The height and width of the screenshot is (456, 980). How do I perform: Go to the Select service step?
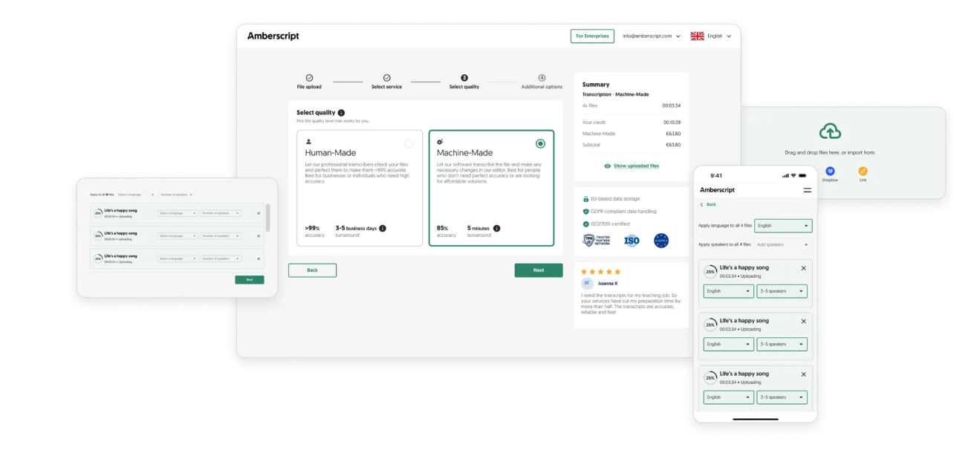tap(386, 82)
